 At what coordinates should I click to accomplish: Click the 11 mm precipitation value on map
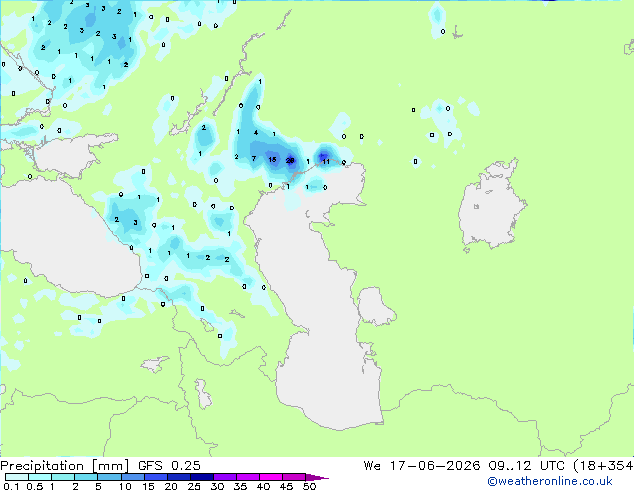point(326,162)
